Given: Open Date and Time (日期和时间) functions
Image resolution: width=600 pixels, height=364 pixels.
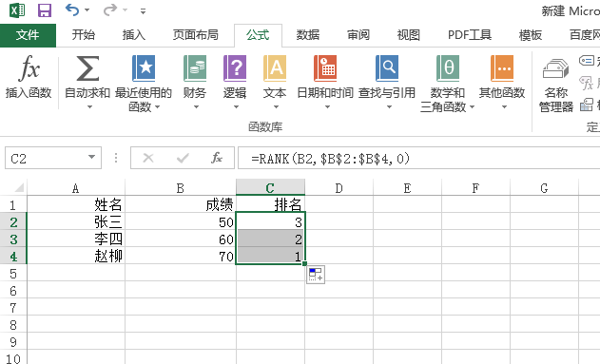Looking at the screenshot, I should point(325,82).
